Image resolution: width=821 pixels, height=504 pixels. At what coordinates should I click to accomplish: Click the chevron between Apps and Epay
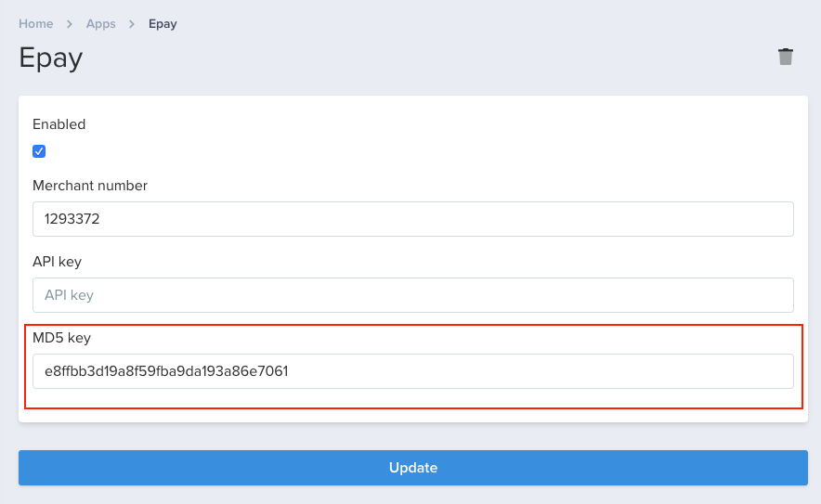(x=132, y=24)
